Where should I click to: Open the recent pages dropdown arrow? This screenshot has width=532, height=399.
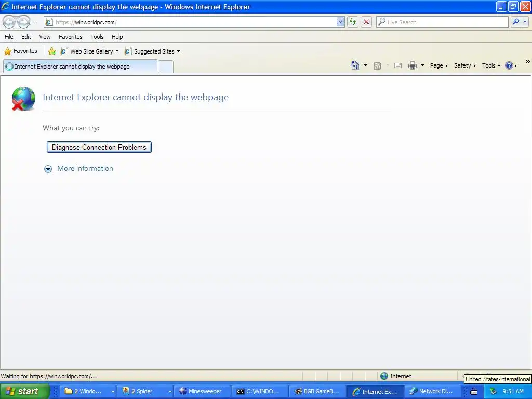[x=35, y=22]
